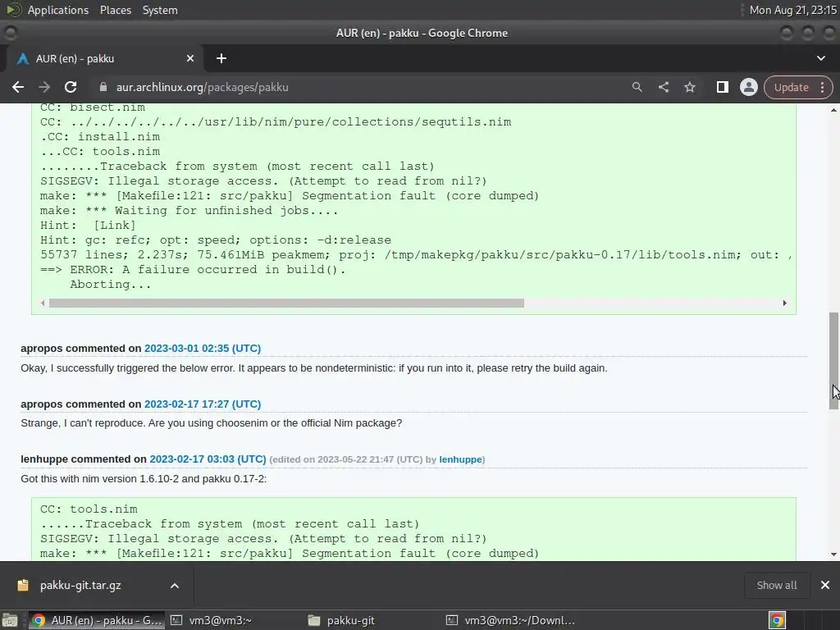Click text 'Strange, I can't reproduce' comment
The image size is (840, 630).
coord(211,423)
